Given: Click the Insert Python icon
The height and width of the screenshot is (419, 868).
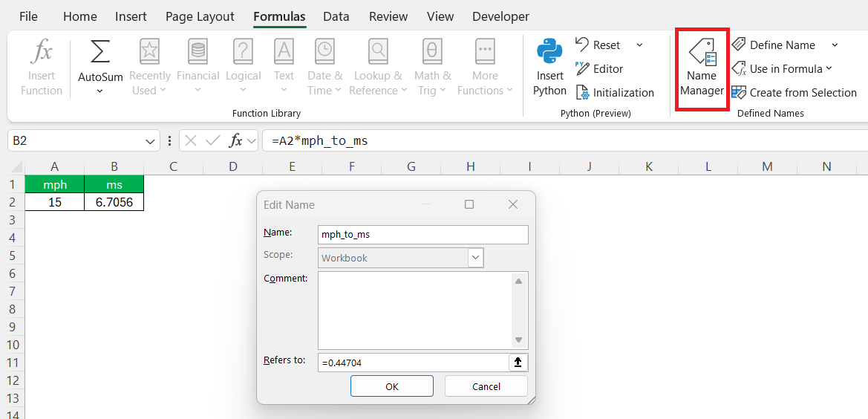Looking at the screenshot, I should (549, 52).
